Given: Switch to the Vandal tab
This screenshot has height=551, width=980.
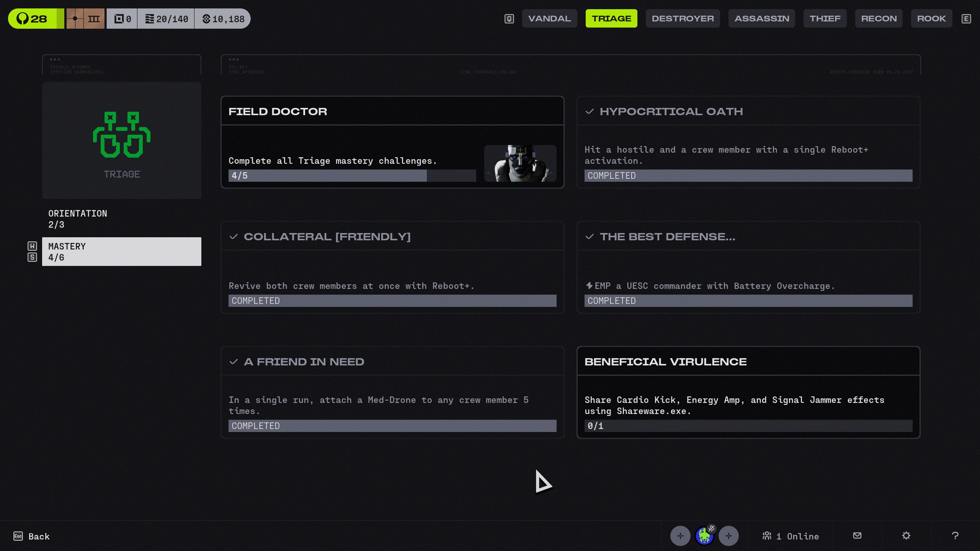Looking at the screenshot, I should click(549, 18).
